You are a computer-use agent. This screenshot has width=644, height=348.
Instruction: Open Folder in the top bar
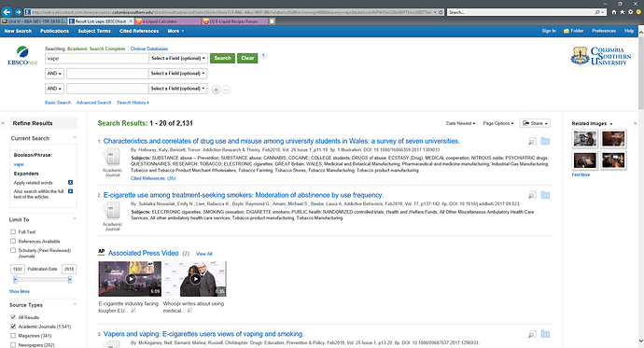coord(573,31)
